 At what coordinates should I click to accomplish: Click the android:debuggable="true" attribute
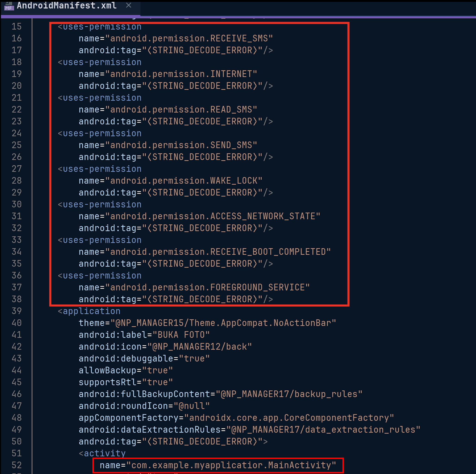(144, 358)
